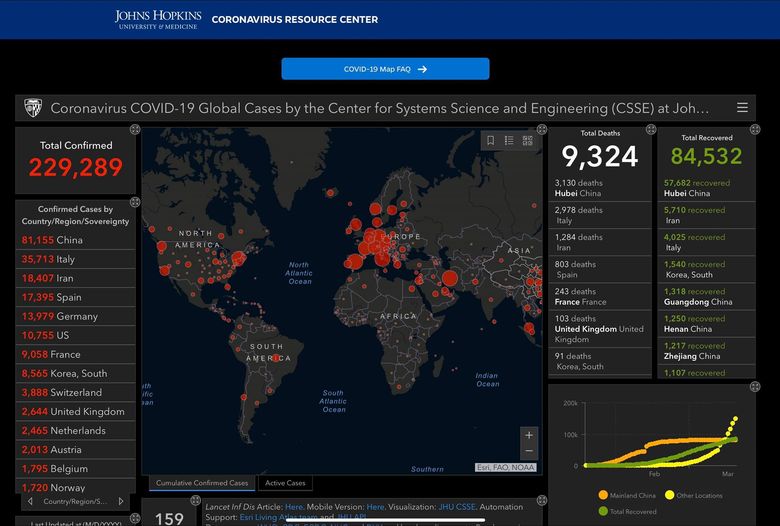Switch to the Active Cases tab
Viewport: 780px width, 526px height.
(285, 483)
